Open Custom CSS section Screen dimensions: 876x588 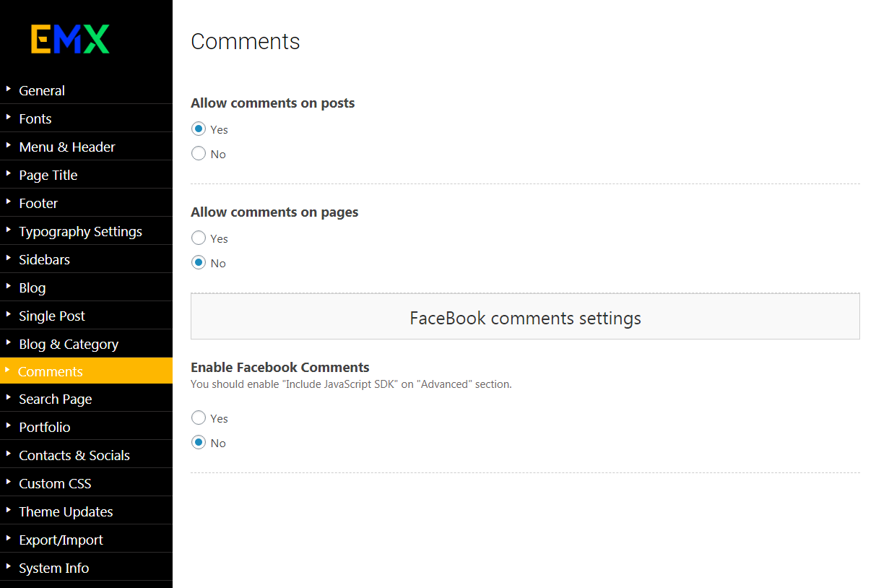[x=55, y=483]
